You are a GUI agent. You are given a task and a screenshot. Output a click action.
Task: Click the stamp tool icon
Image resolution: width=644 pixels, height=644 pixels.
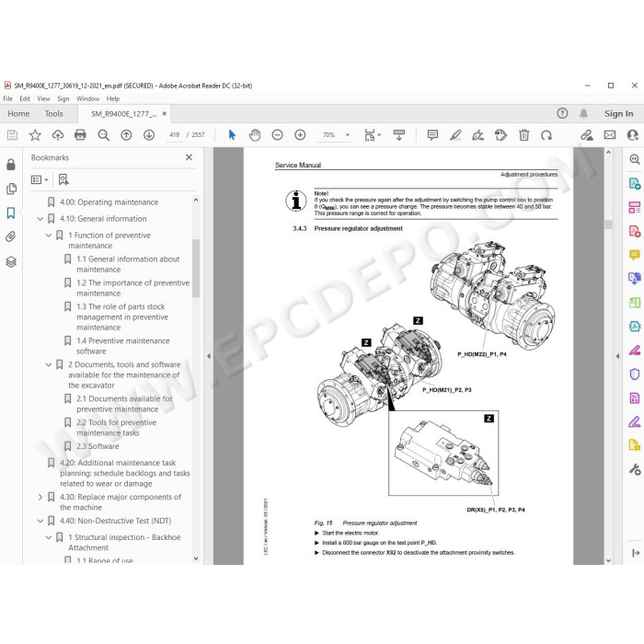click(500, 135)
